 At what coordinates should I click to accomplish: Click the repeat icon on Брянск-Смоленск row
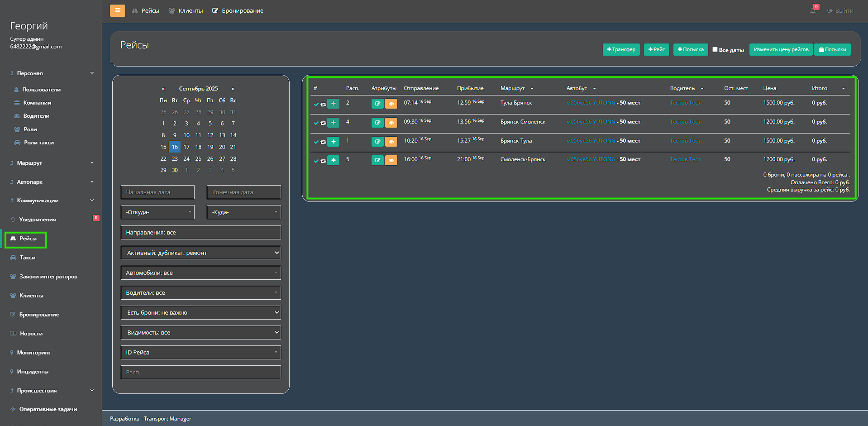coord(323,123)
